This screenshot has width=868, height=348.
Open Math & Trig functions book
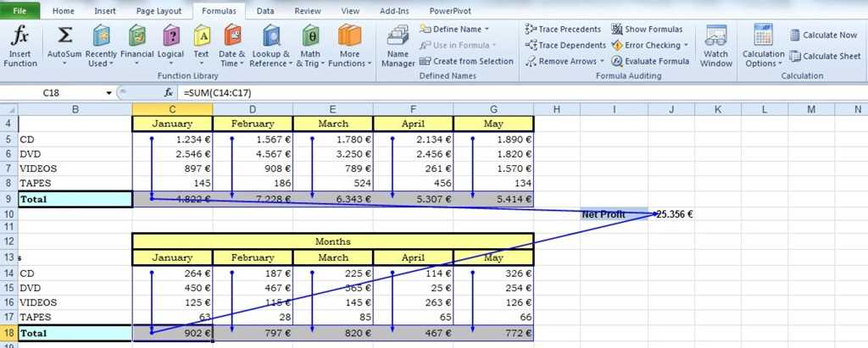310,36
